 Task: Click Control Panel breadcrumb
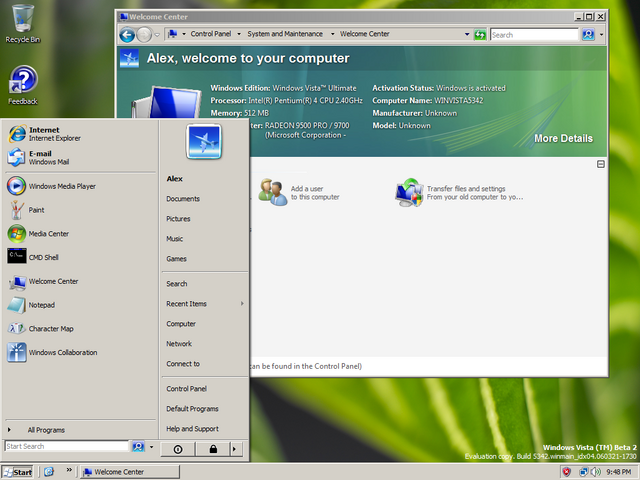(211, 34)
